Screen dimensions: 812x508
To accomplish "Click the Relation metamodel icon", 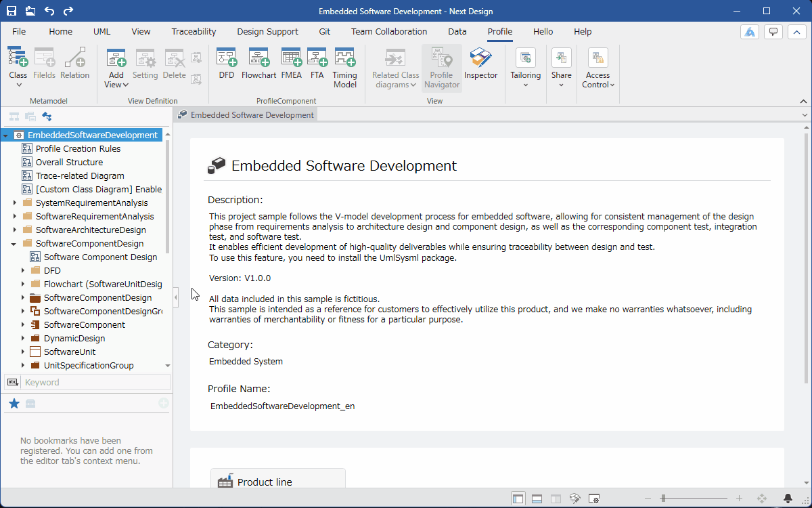I will pyautogui.click(x=74, y=64).
